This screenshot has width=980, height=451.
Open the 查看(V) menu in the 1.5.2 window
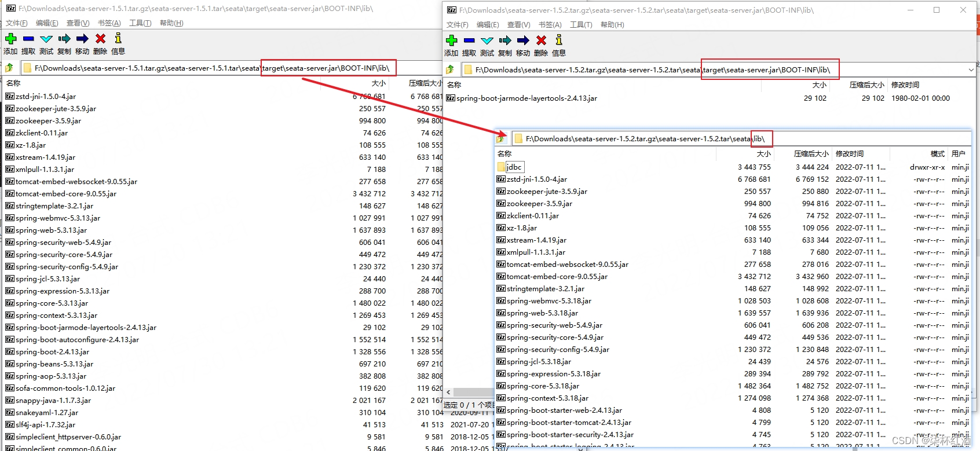(518, 25)
